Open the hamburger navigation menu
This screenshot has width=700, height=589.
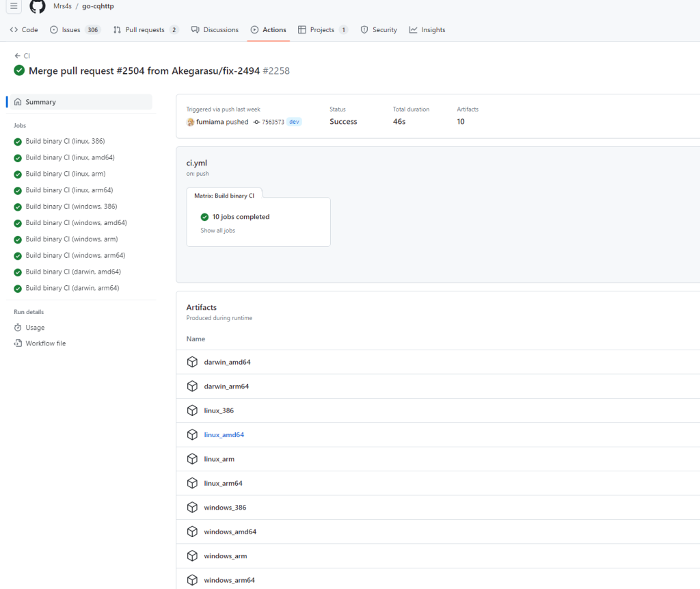click(14, 6)
